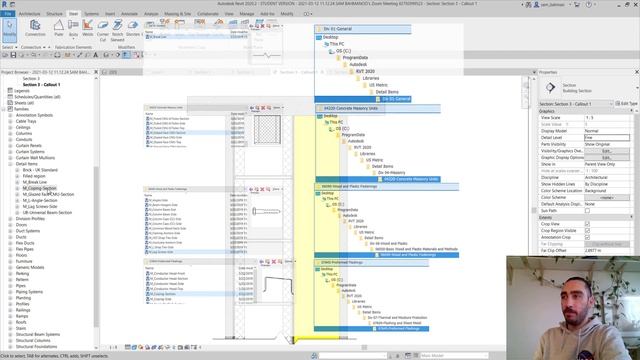Viewport: 640px width, 360px height.
Task: Click the Color Scheme none button
Action: tap(607, 198)
